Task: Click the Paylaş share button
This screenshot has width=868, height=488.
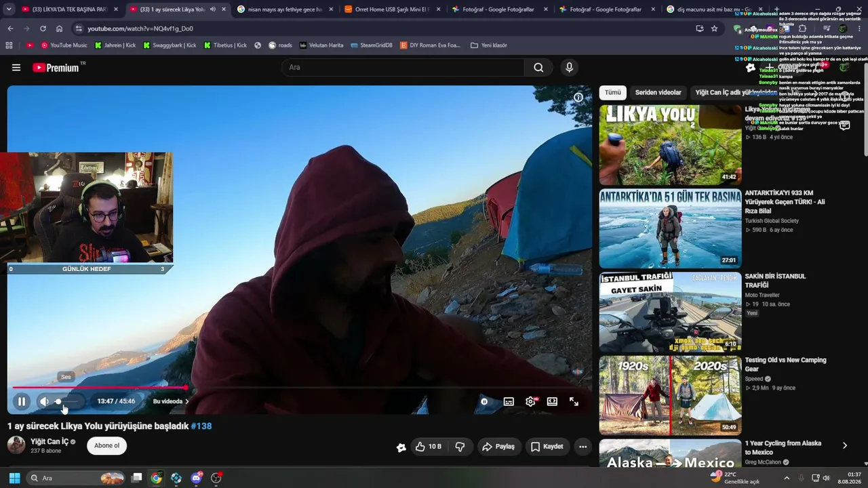Action: 498,447
